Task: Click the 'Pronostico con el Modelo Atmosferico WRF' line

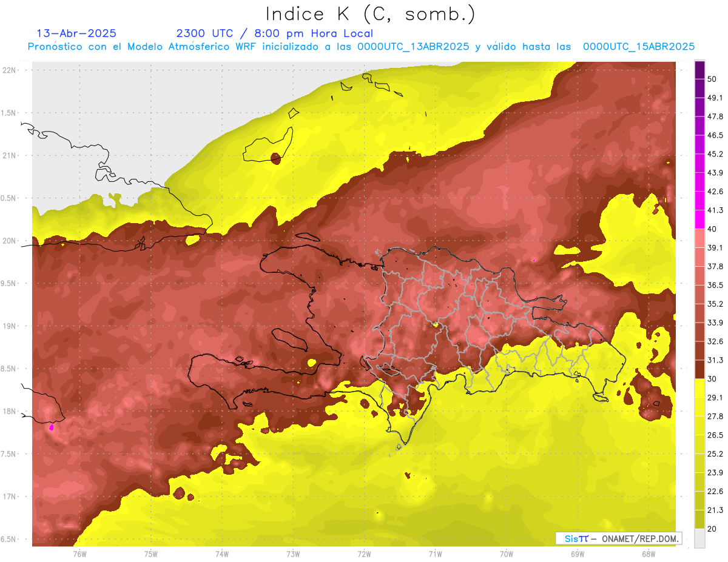Action: coord(361,47)
